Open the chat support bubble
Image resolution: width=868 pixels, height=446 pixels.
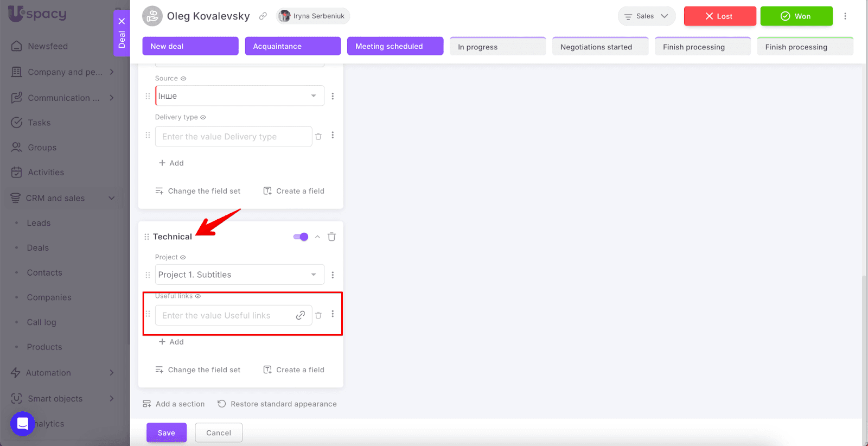[23, 424]
